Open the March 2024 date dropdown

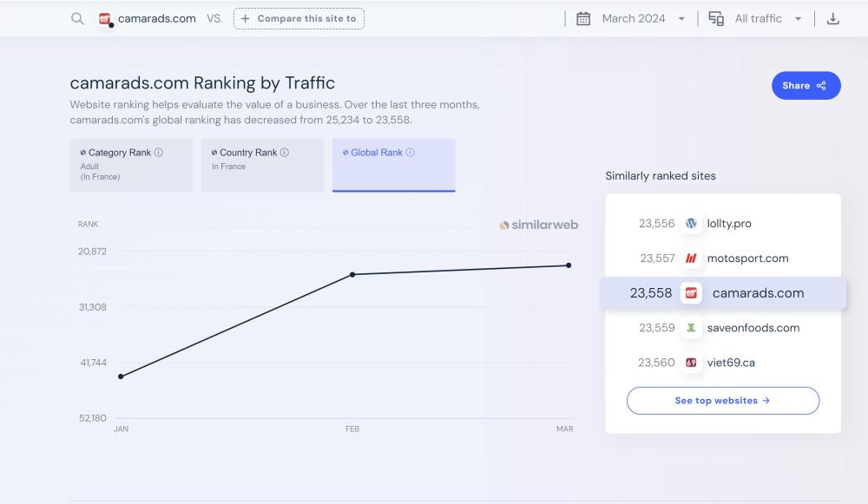click(x=642, y=19)
